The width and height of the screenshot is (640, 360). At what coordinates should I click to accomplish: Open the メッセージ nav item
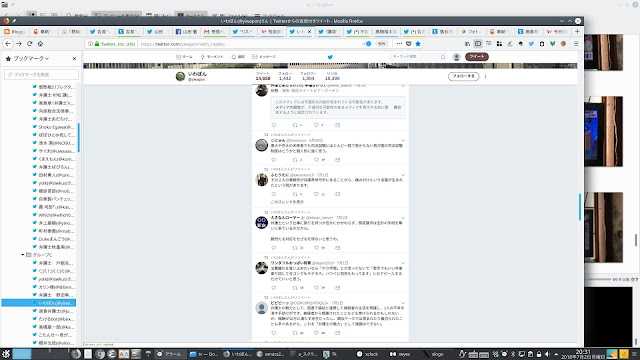[x=264, y=57]
